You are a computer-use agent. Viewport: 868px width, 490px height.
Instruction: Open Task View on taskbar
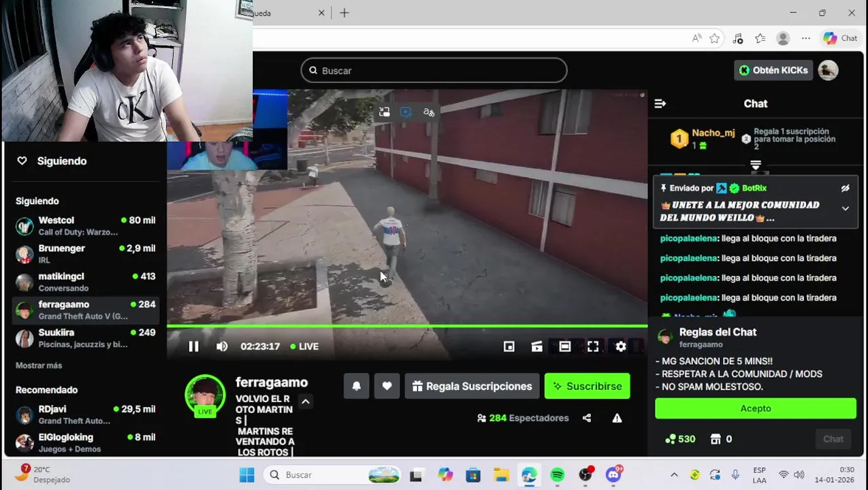click(416, 475)
